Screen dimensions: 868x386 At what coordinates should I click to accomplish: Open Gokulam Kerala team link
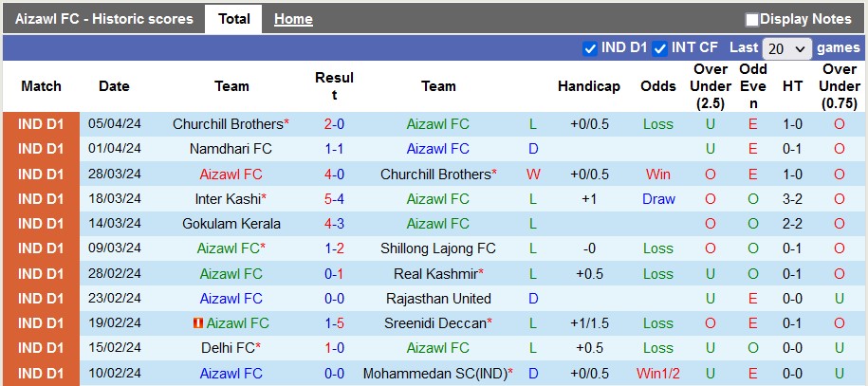point(231,224)
